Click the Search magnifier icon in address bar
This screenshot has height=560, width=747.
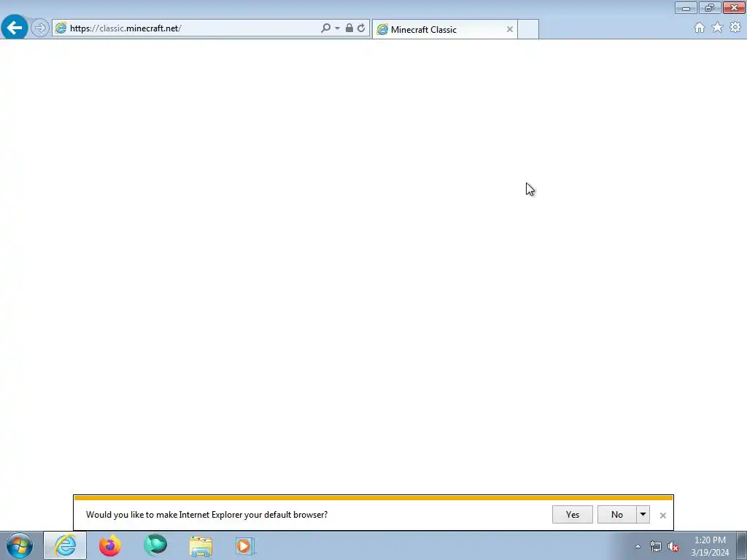[326, 28]
